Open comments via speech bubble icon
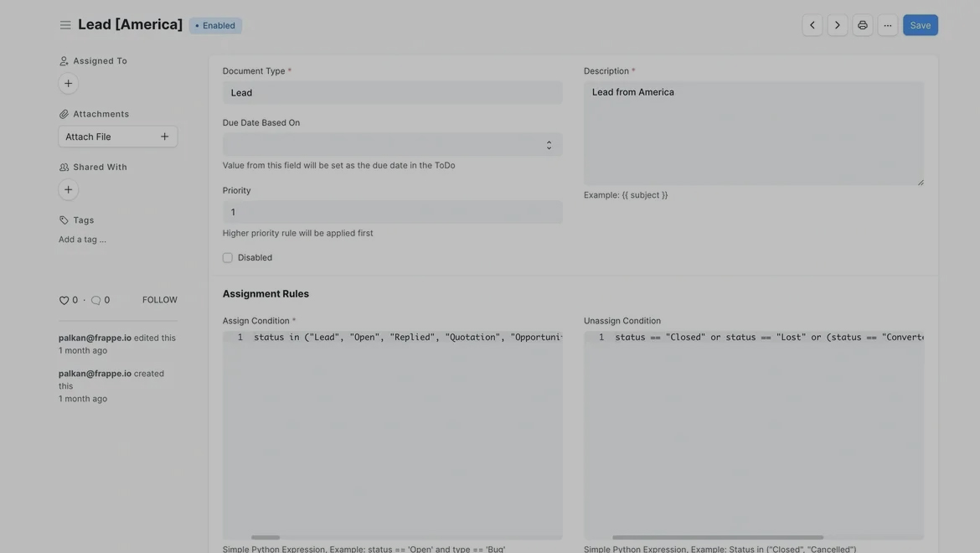The image size is (980, 553). 95,300
